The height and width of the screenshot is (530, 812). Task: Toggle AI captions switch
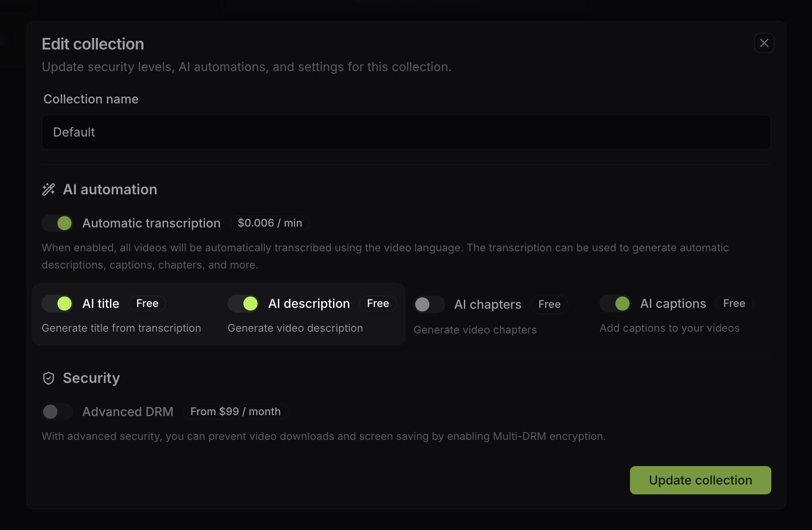pyautogui.click(x=615, y=303)
